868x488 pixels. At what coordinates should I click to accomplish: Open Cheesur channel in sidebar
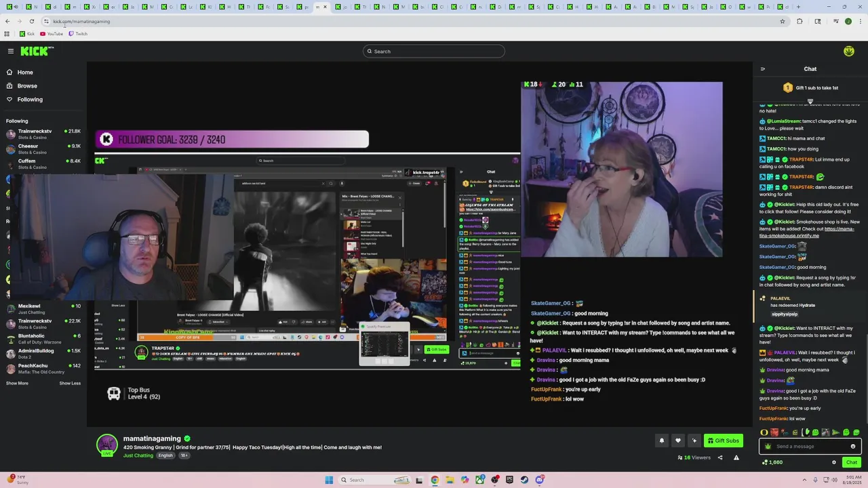(x=43, y=148)
